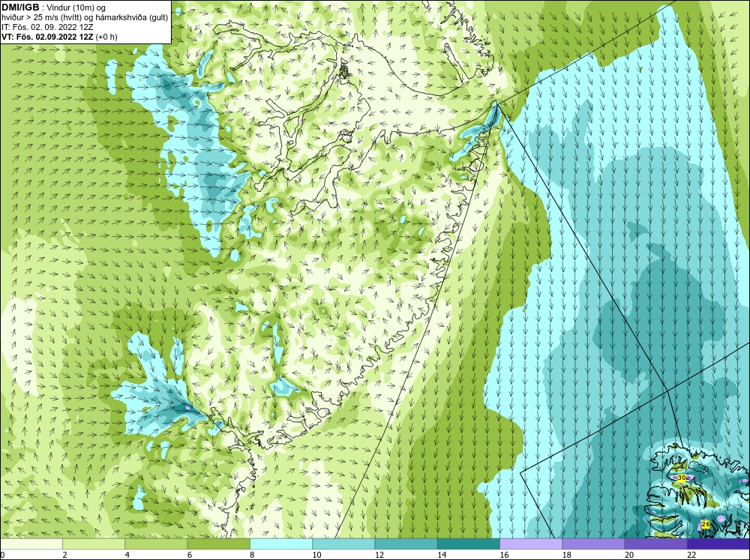This screenshot has height=560, width=750.
Task: Click the yellow gust marker labeled 30
Action: [682, 478]
